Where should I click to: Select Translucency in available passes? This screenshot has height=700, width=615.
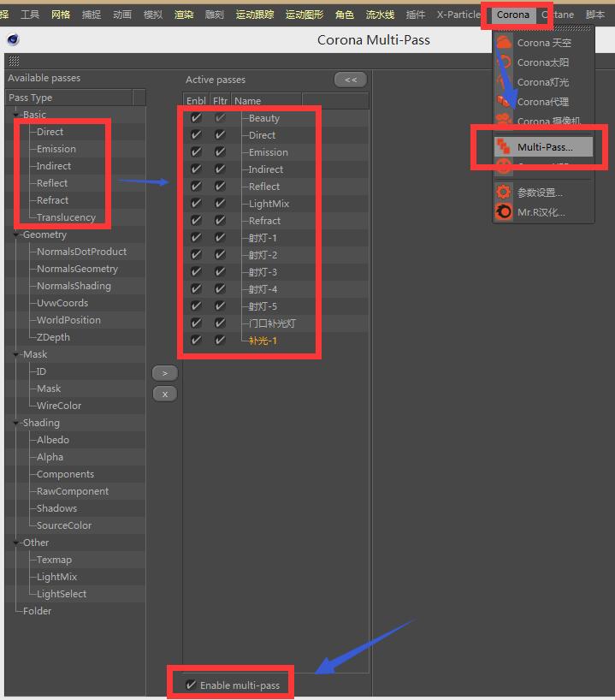pyautogui.click(x=66, y=217)
